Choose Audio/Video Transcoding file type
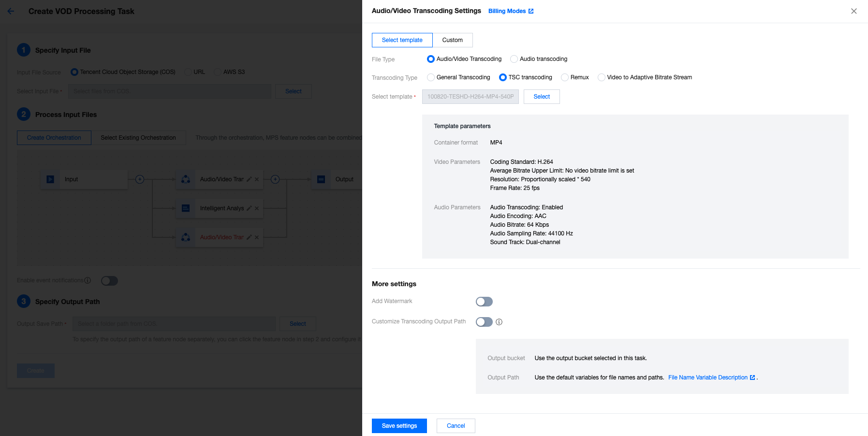This screenshot has height=436, width=868. (431, 59)
